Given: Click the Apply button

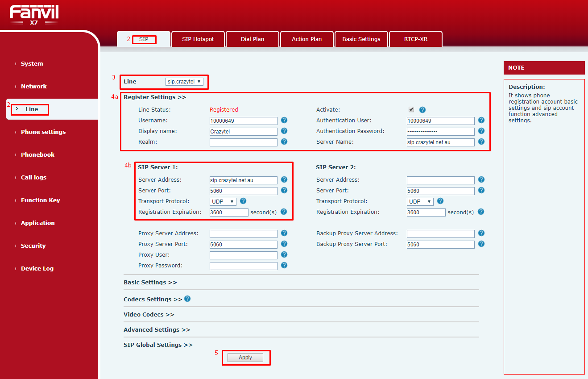Looking at the screenshot, I should pos(245,358).
